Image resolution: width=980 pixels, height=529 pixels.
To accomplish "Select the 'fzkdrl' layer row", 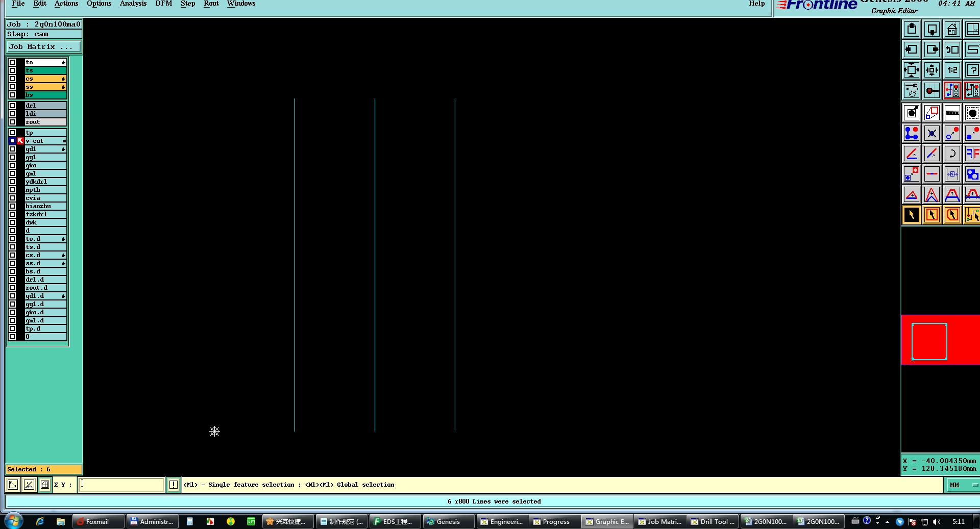I will (x=45, y=214).
